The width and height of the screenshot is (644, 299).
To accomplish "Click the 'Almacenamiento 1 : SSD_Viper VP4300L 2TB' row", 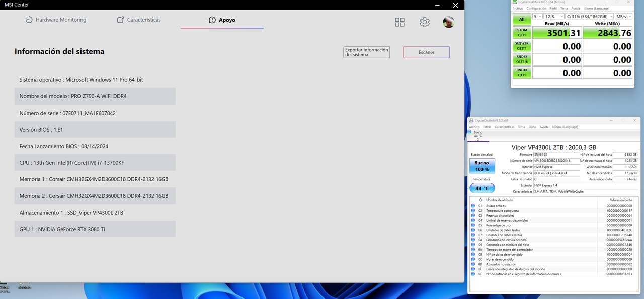I will click(x=95, y=213).
